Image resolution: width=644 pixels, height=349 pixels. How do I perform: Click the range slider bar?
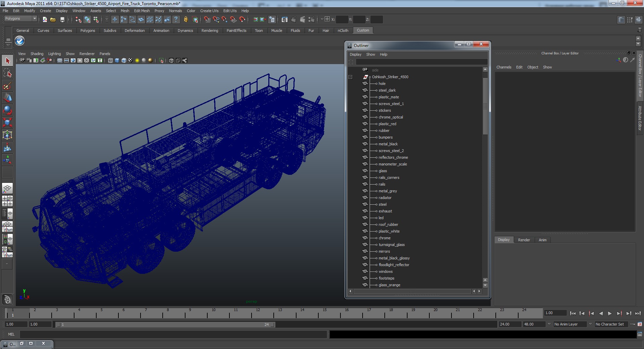[165, 325]
